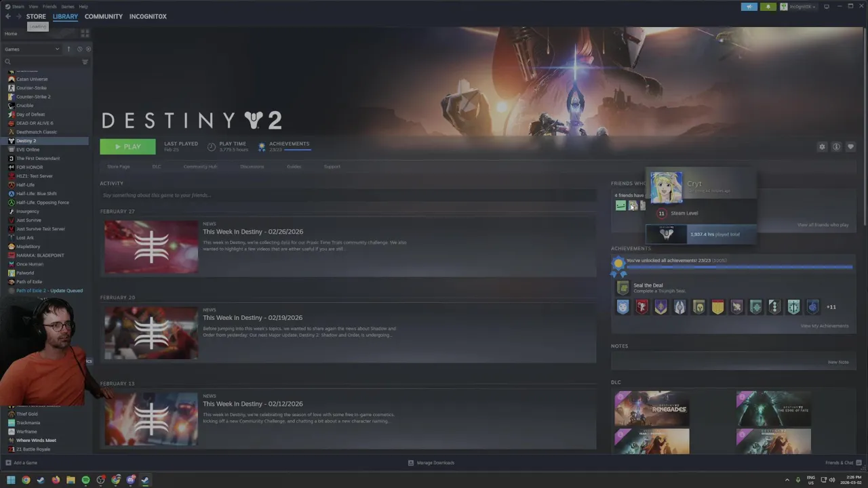Open Firefox from the Windows taskbar
868x488 pixels.
pyautogui.click(x=56, y=480)
